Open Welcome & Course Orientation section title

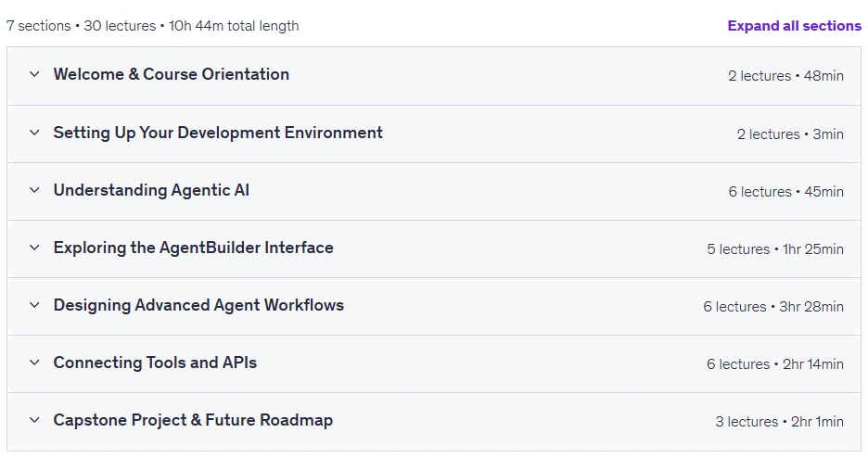pyautogui.click(x=171, y=74)
